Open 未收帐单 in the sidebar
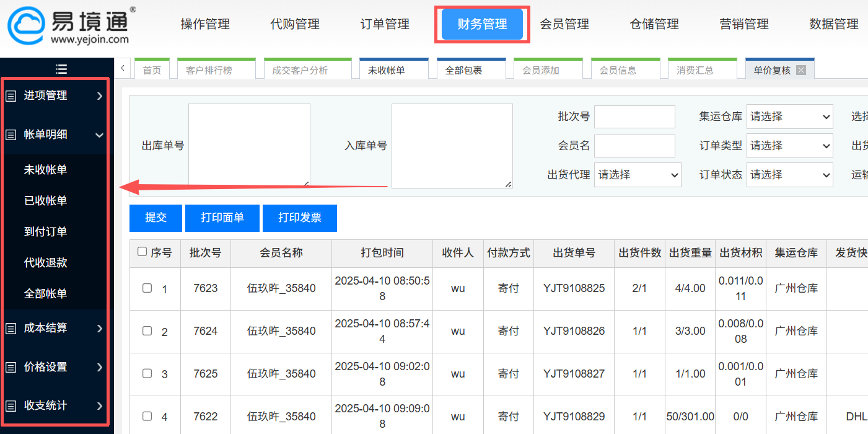Image resolution: width=868 pixels, height=434 pixels. coord(45,170)
